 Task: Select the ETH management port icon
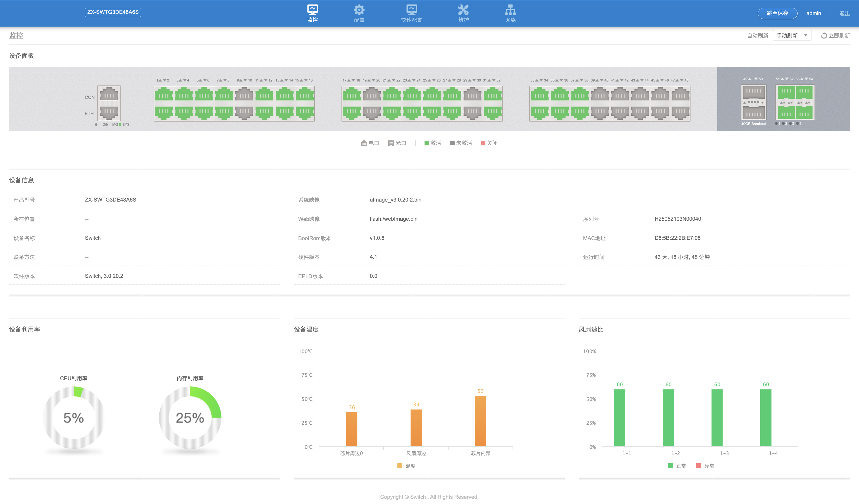pyautogui.click(x=109, y=112)
